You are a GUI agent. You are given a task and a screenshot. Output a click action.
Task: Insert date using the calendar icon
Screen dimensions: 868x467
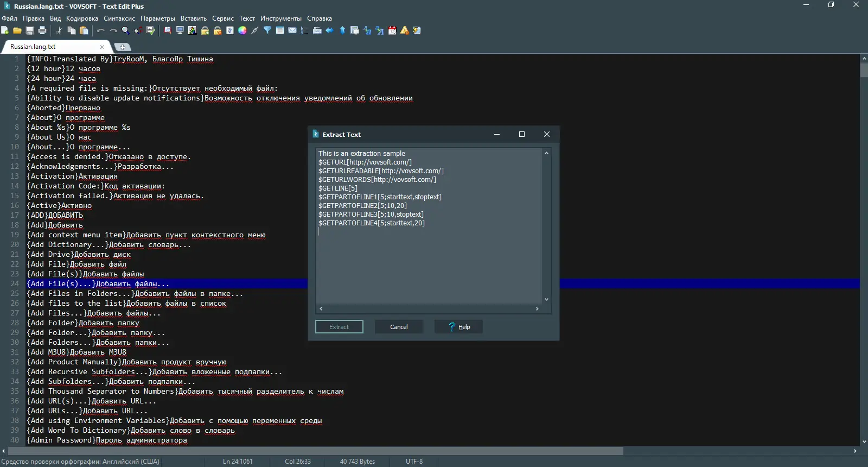(392, 30)
